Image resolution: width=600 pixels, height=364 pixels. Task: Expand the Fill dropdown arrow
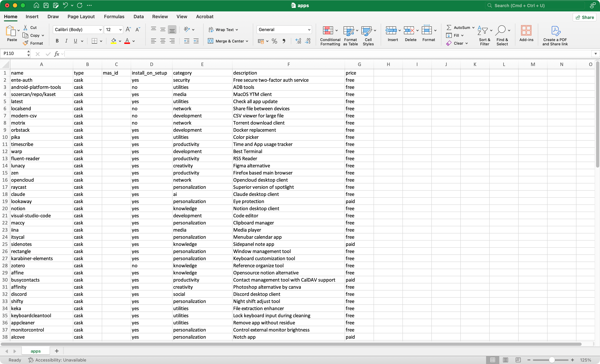click(462, 35)
